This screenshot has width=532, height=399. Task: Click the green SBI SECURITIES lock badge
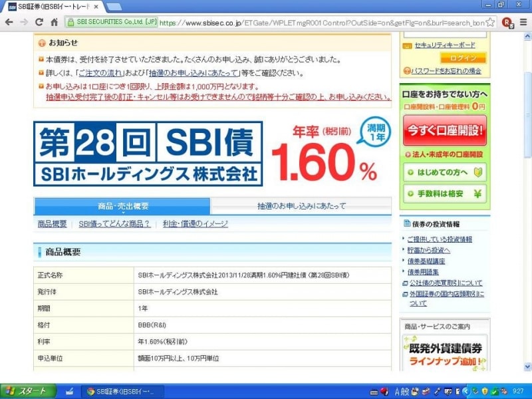click(112, 22)
